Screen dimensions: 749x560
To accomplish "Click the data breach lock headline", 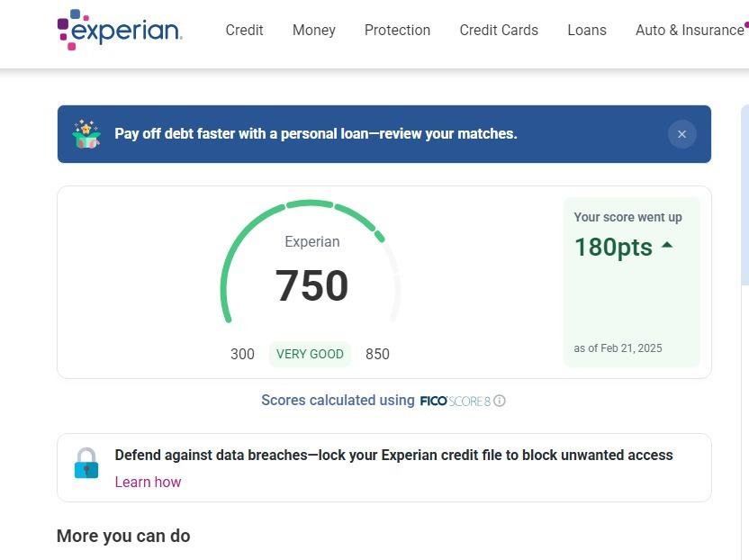I will tap(393, 455).
